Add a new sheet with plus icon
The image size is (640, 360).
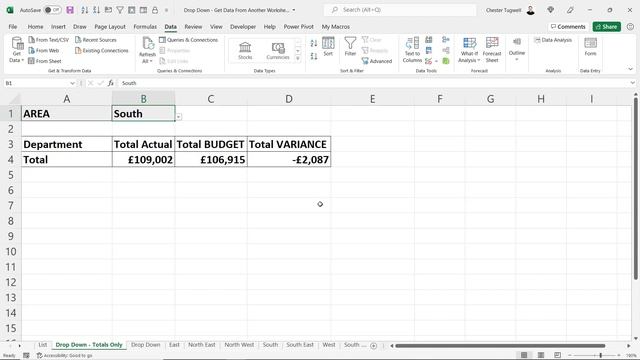373,346
